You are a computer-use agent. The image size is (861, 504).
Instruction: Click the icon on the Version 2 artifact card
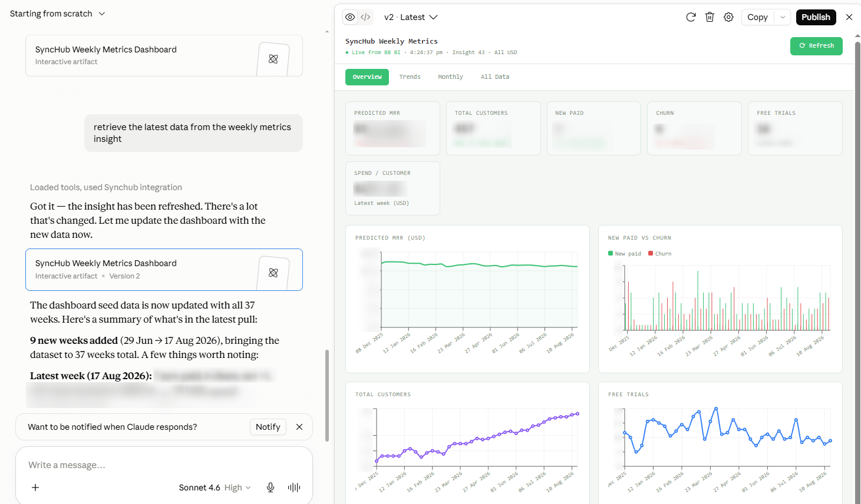tap(273, 273)
